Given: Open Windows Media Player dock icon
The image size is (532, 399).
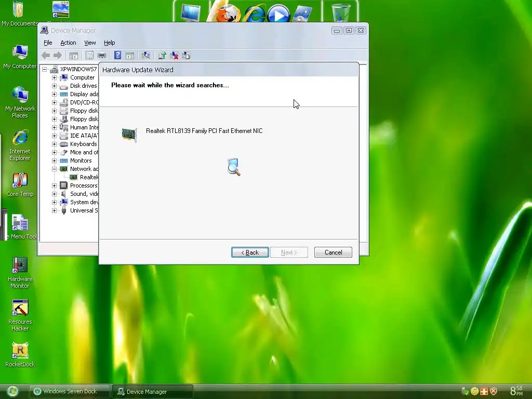Looking at the screenshot, I should 278,14.
